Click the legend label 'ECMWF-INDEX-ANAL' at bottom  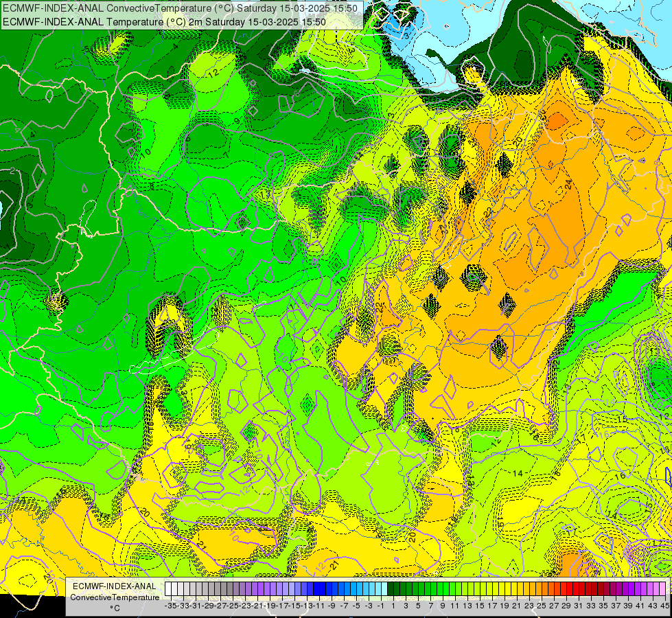[x=115, y=586]
